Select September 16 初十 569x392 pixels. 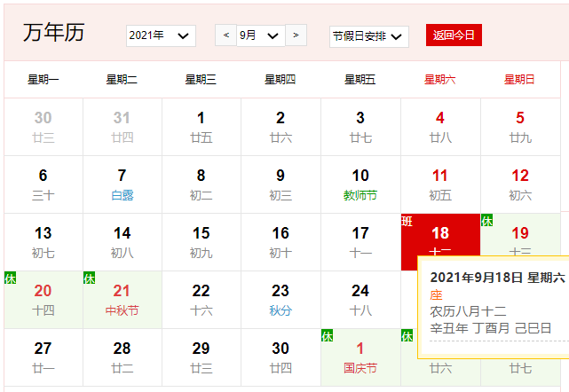281,242
